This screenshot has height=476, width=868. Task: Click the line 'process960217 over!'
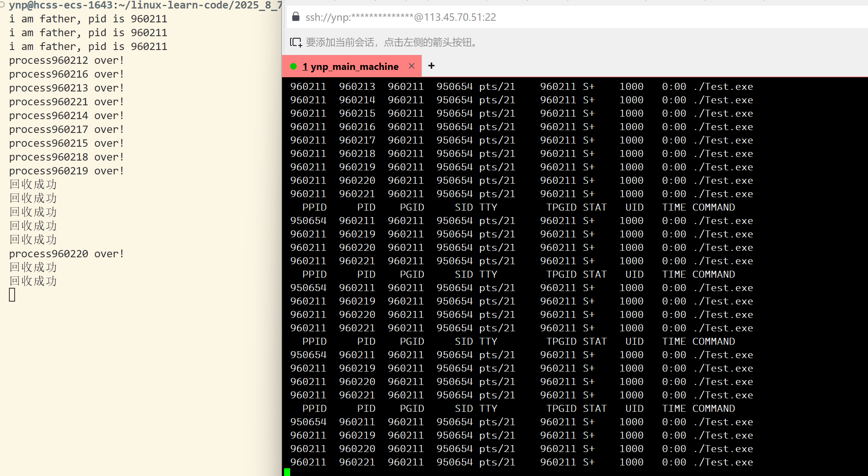click(x=66, y=129)
